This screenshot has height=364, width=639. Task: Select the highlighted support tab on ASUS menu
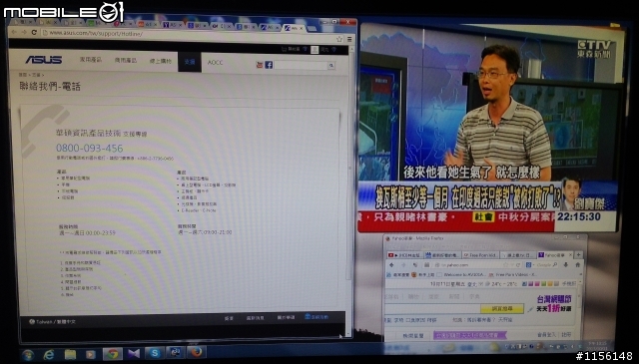pos(190,62)
